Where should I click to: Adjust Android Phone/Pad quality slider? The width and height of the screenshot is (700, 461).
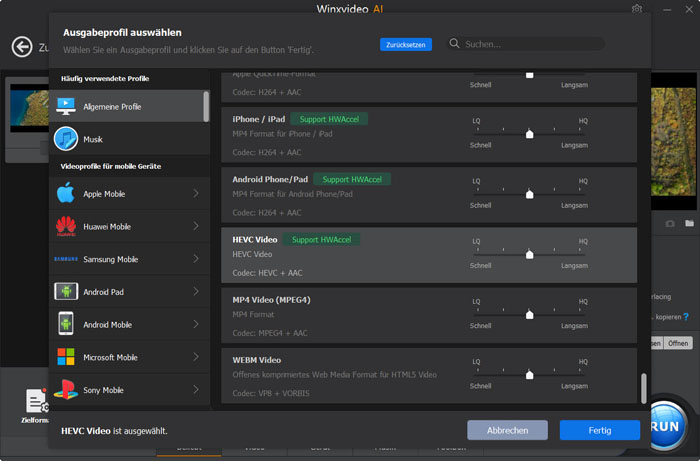click(529, 194)
